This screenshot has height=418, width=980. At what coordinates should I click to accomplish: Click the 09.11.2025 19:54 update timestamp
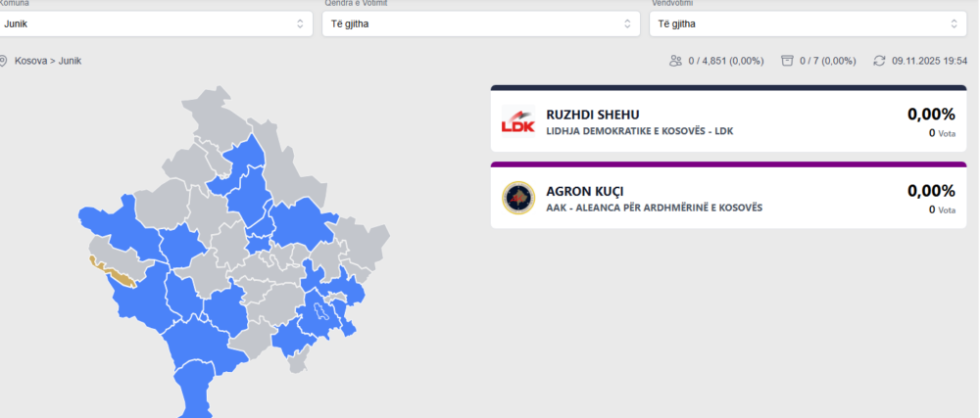(930, 61)
